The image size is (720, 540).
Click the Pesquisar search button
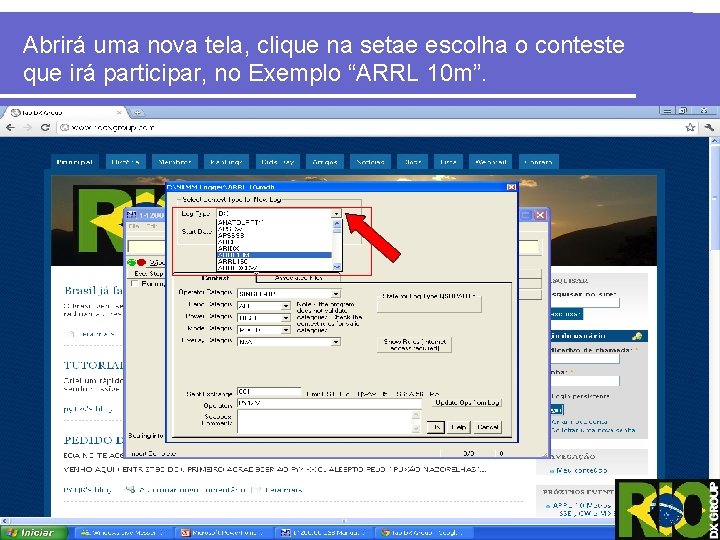[x=566, y=315]
